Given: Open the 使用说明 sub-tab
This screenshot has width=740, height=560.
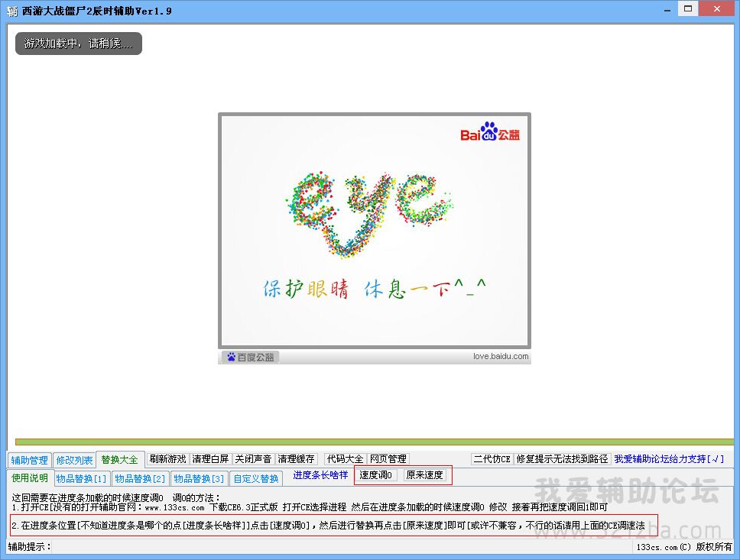Looking at the screenshot, I should click(x=30, y=478).
